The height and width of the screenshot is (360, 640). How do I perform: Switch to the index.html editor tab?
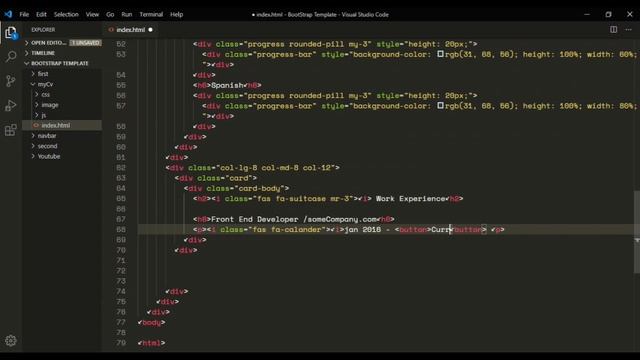(x=130, y=30)
